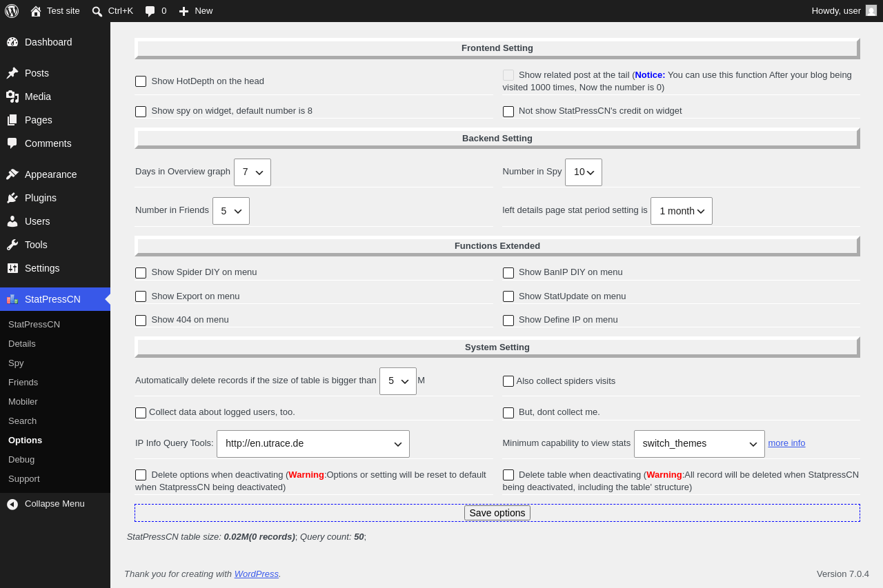Image resolution: width=883 pixels, height=588 pixels.
Task: Click Version 7.0.4 footer text
Action: (843, 574)
